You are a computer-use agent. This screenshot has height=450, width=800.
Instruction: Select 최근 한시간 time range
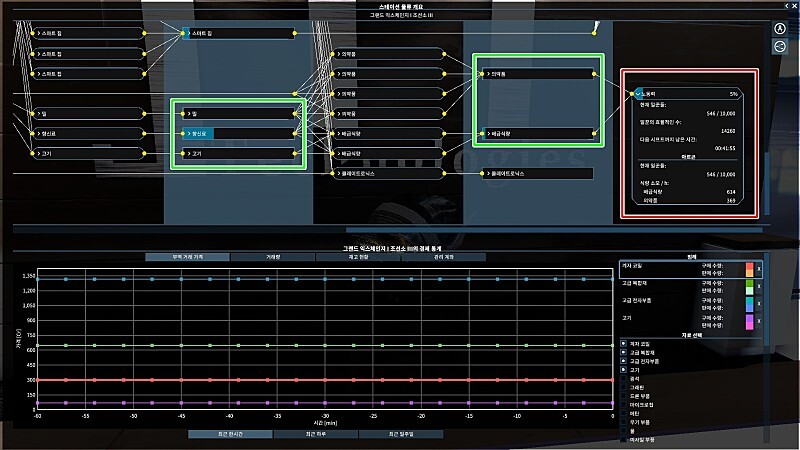(x=230, y=434)
